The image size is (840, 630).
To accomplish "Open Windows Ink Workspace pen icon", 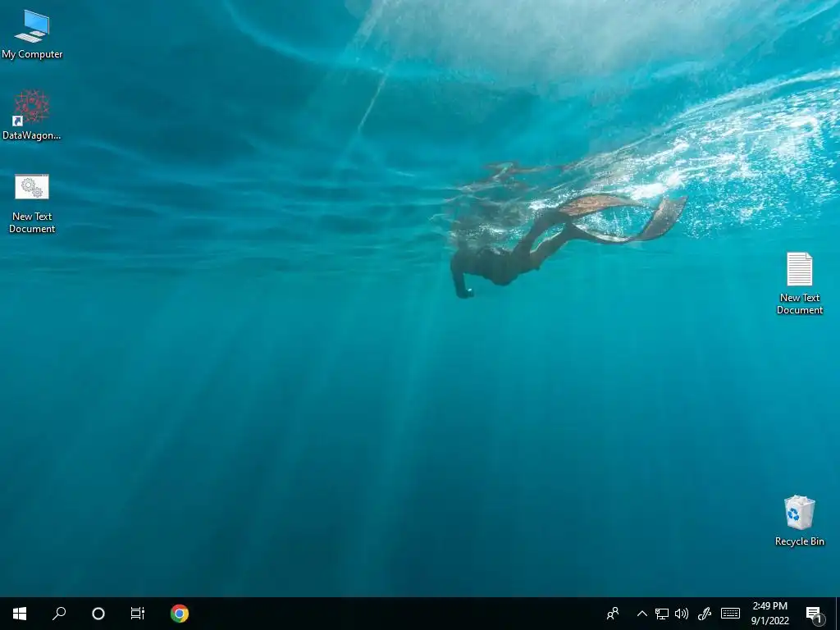I will pyautogui.click(x=705, y=614).
